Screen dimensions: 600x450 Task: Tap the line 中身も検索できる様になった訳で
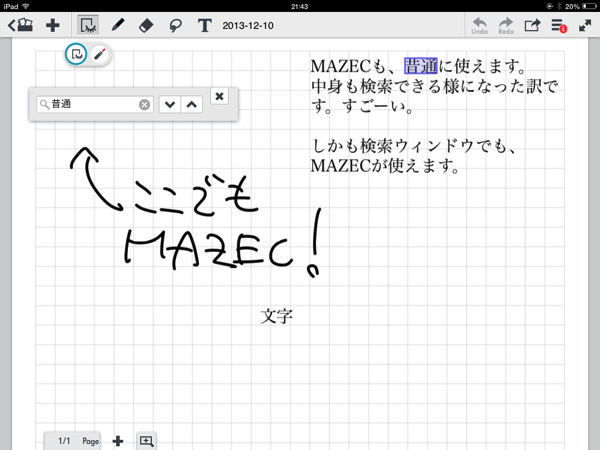tap(434, 86)
